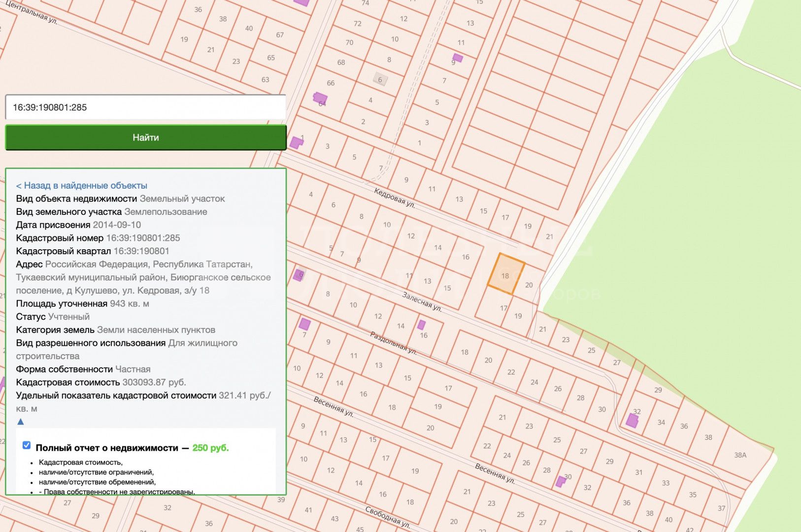Click purple building above Найти button's right end
The width and height of the screenshot is (801, 532).
pyautogui.click(x=296, y=143)
